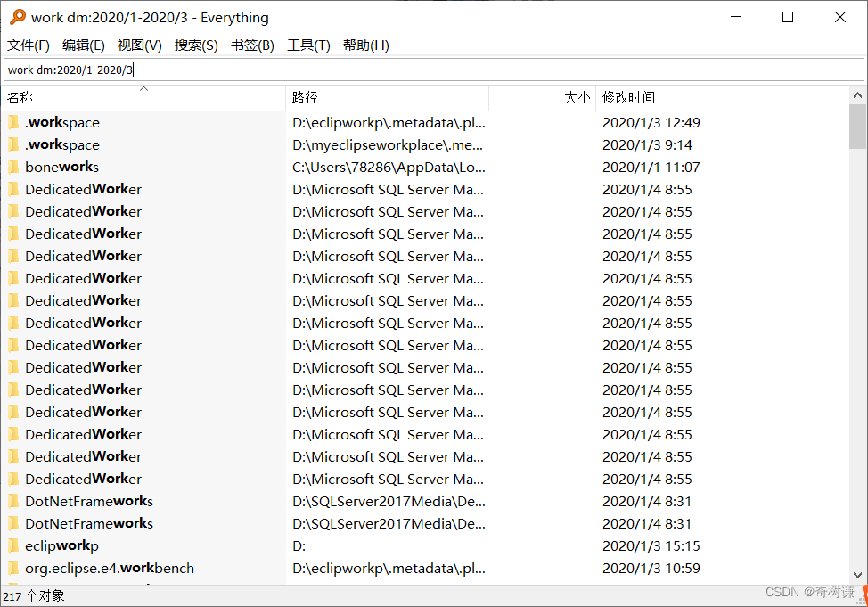This screenshot has height=607, width=868.
Task: Open the 帮助(H) menu
Action: click(x=366, y=45)
